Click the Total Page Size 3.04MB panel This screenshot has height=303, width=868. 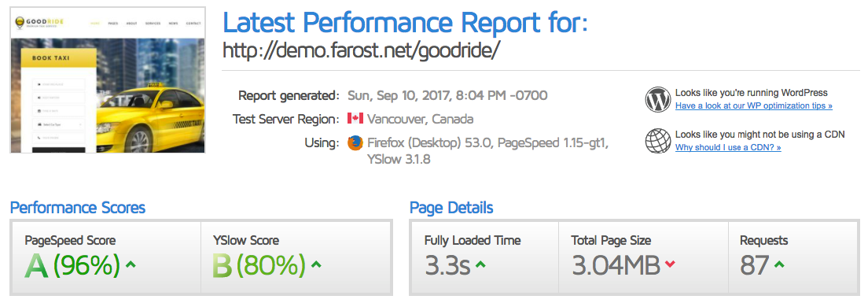[x=643, y=257]
